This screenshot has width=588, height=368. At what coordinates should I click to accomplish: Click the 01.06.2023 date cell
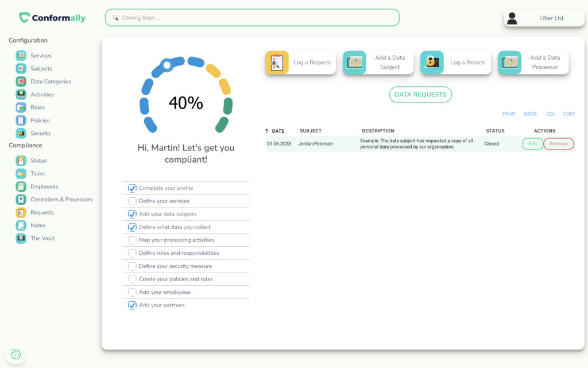pos(279,144)
